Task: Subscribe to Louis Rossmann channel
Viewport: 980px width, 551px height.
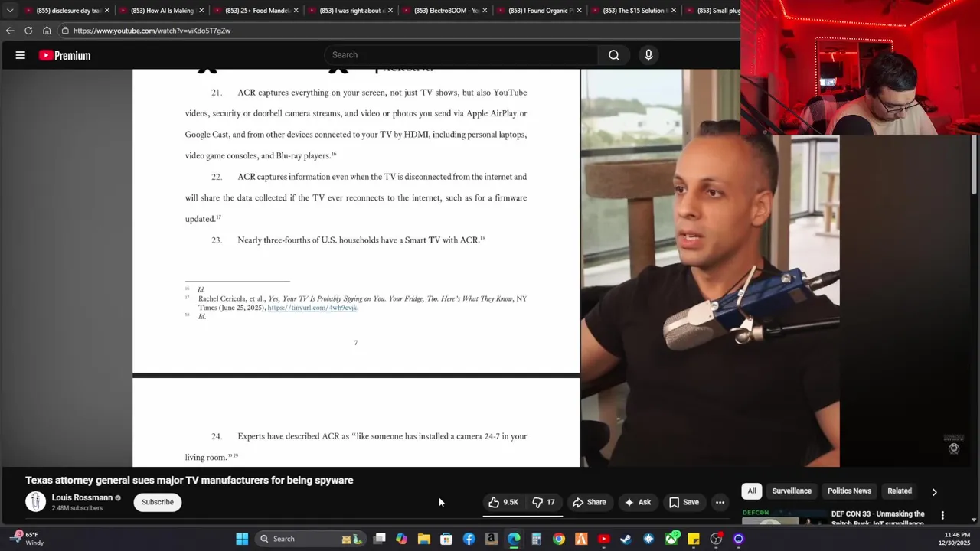Action: [158, 502]
